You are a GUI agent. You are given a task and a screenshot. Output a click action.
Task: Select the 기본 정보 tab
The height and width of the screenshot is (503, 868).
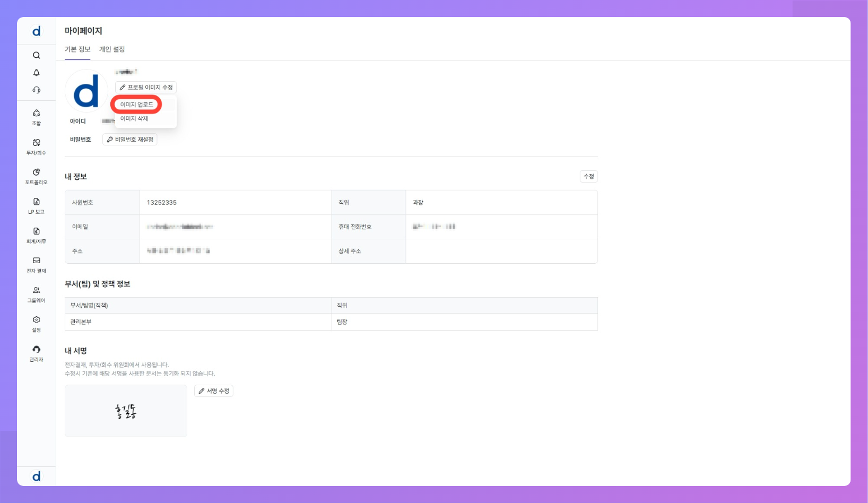(77, 49)
